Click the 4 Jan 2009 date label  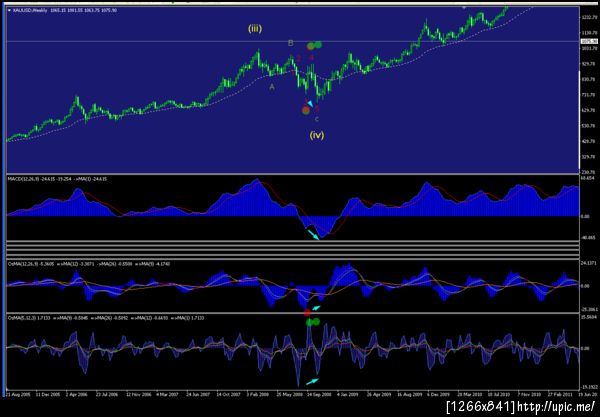[348, 394]
